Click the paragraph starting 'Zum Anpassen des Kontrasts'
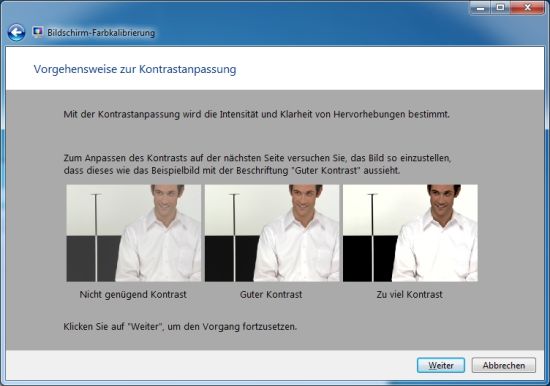The image size is (550, 386). [257, 164]
